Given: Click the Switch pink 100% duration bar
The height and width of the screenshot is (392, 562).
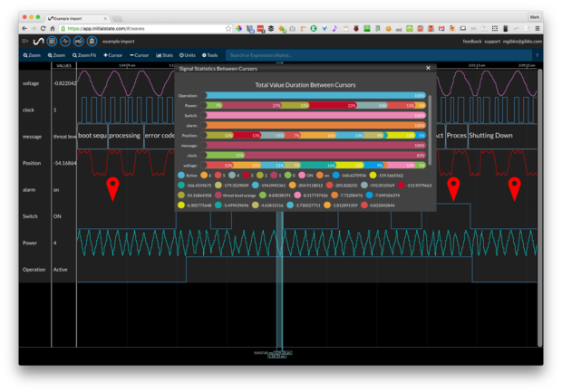Looking at the screenshot, I should [313, 115].
